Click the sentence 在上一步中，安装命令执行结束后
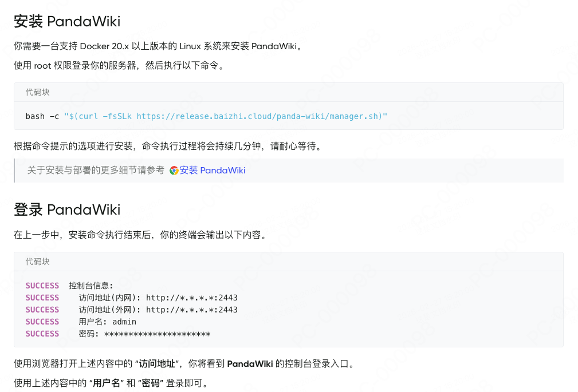This screenshot has height=392, width=578. [140, 235]
